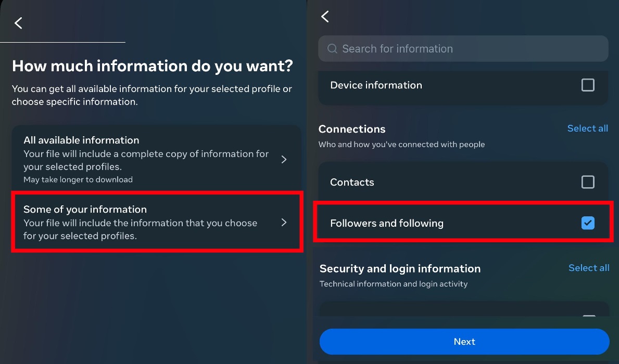Click the blue checkmark for Followers and following
Image resolution: width=619 pixels, height=364 pixels.
(588, 223)
